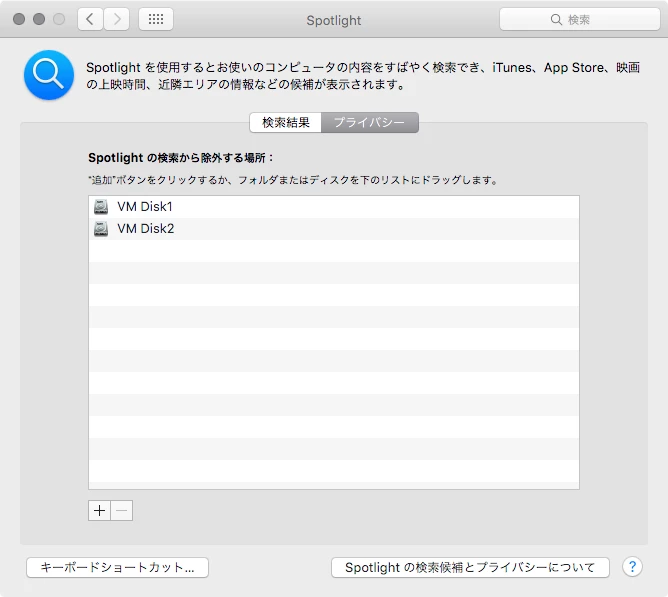Add a location with the plus button
668x597 pixels.
pos(99,510)
